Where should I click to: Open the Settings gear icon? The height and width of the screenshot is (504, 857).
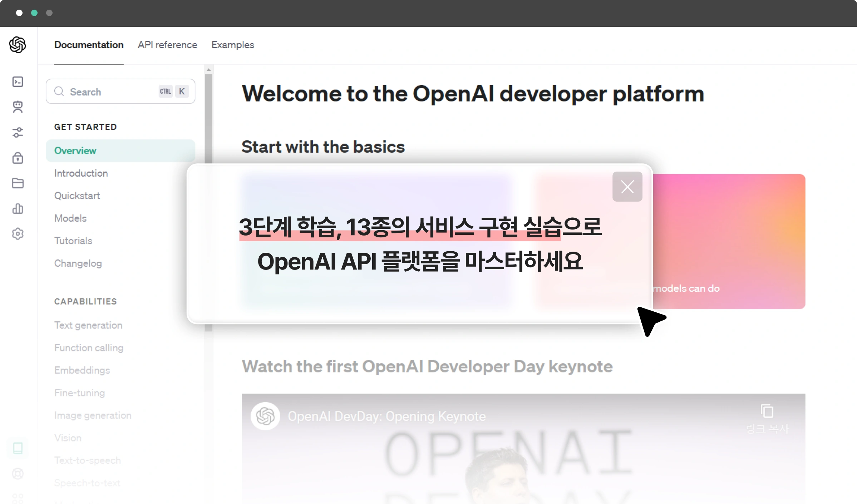(x=18, y=234)
